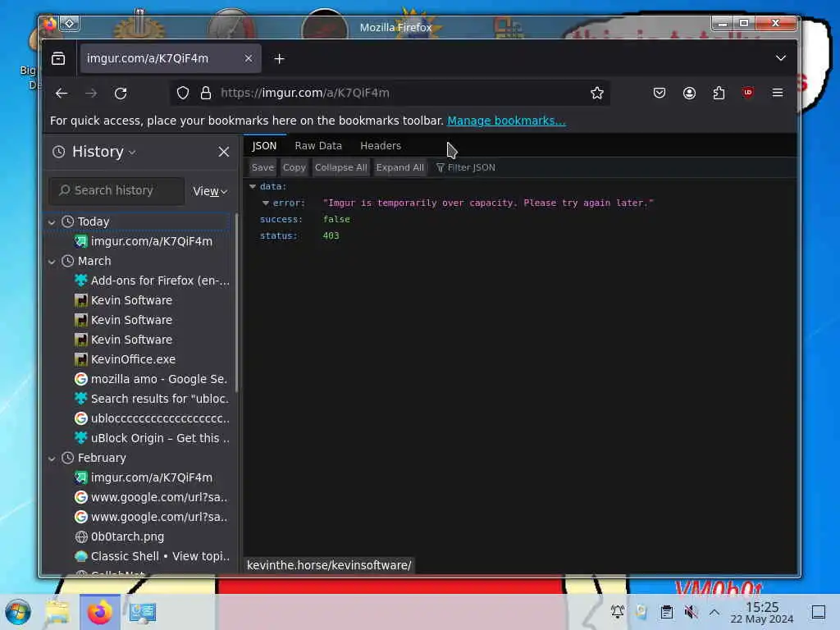The width and height of the screenshot is (840, 630).
Task: Open the Manage bookmarks link
Action: pyautogui.click(x=506, y=121)
